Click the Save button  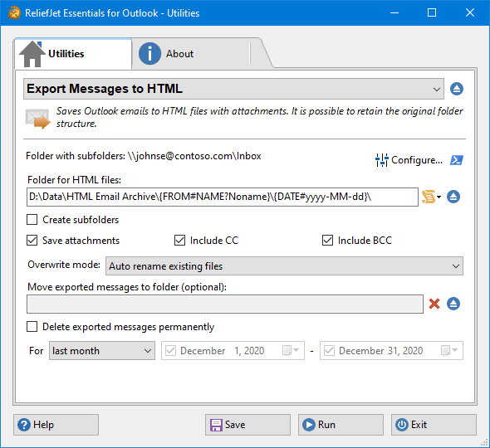click(247, 425)
